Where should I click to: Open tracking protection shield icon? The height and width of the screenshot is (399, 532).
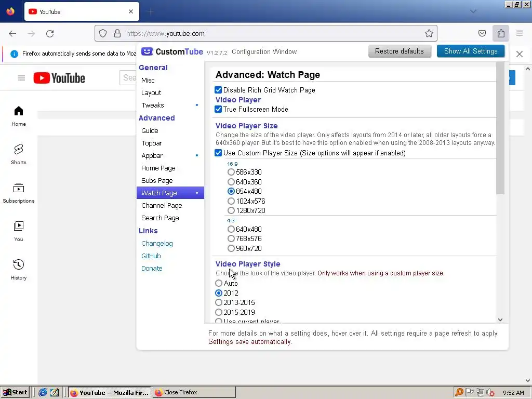pos(103,33)
